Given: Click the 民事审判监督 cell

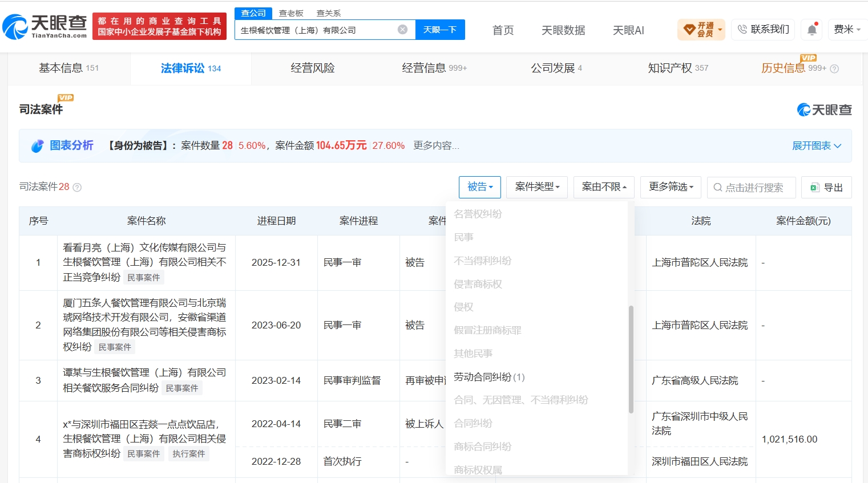Looking at the screenshot, I should tap(352, 380).
